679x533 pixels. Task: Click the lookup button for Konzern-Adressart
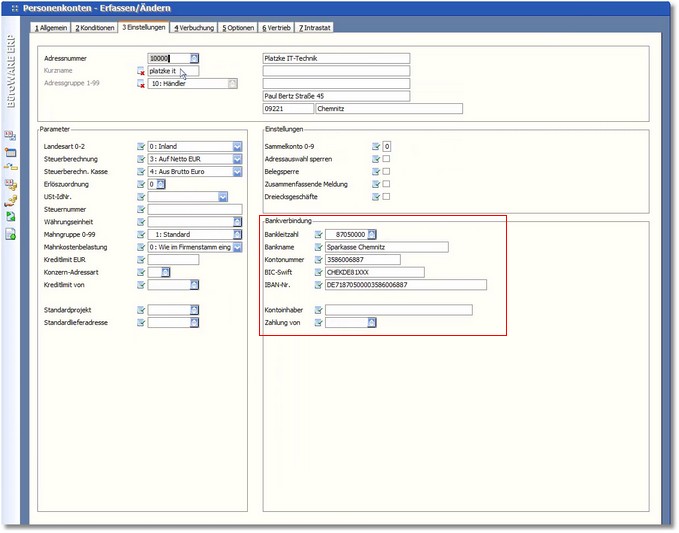pos(166,272)
